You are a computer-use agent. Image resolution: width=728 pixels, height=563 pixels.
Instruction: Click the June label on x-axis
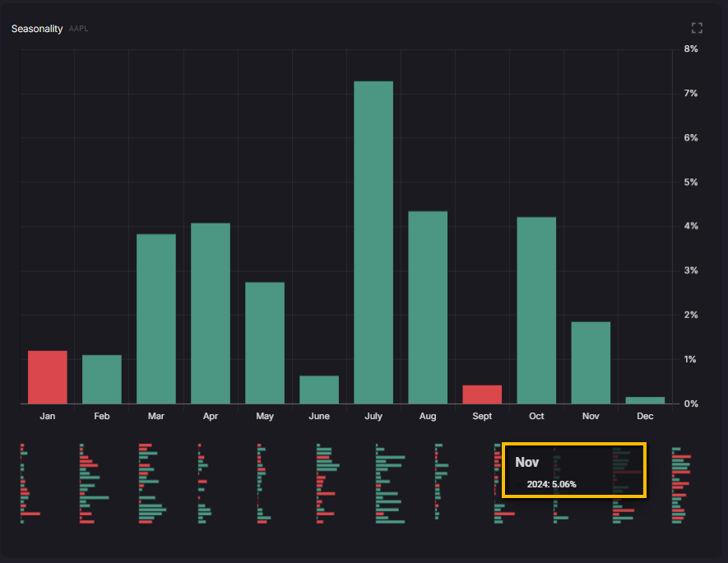coord(319,417)
